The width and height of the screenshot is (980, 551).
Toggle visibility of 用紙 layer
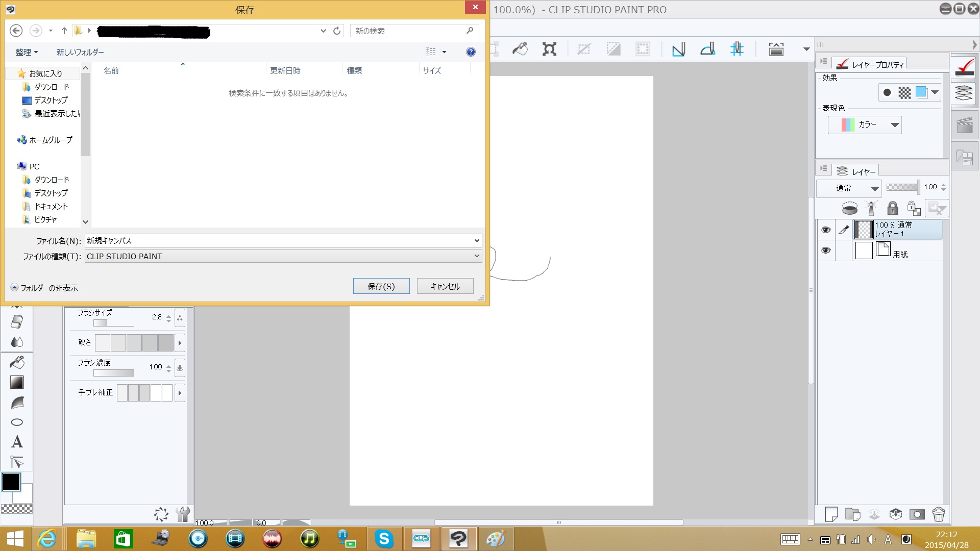tap(825, 251)
